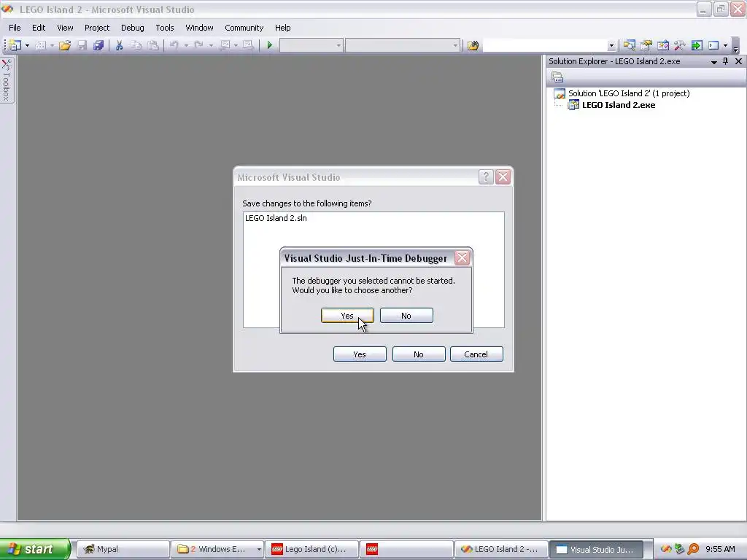This screenshot has width=747, height=560.
Task: Select LEGO Island 2.sln in save list
Action: click(x=276, y=218)
